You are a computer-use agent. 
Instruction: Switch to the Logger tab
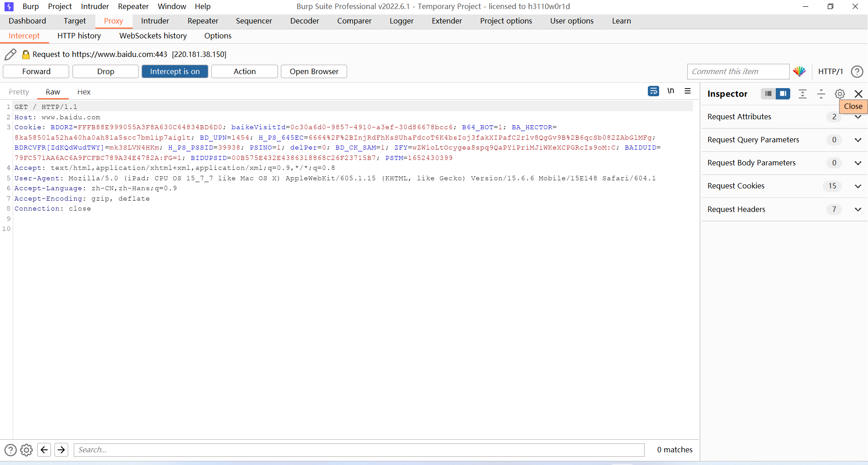(x=401, y=21)
